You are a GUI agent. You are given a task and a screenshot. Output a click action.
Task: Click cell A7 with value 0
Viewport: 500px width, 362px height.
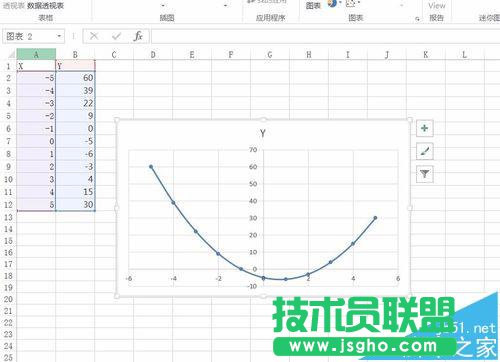(36, 141)
